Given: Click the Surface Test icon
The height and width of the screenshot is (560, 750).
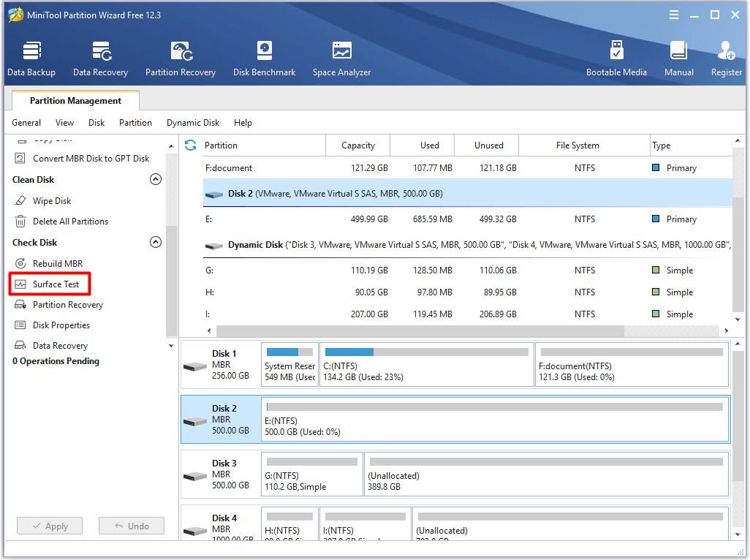Looking at the screenshot, I should [20, 284].
